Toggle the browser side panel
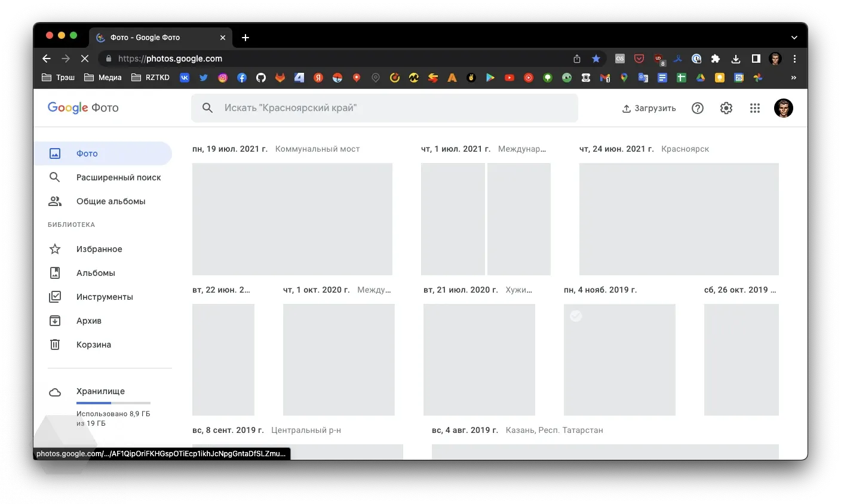This screenshot has height=504, width=841. tap(756, 59)
